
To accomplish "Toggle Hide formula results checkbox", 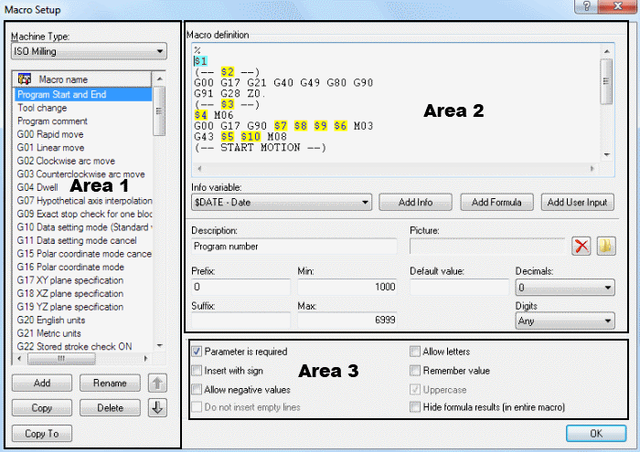I will [x=415, y=407].
